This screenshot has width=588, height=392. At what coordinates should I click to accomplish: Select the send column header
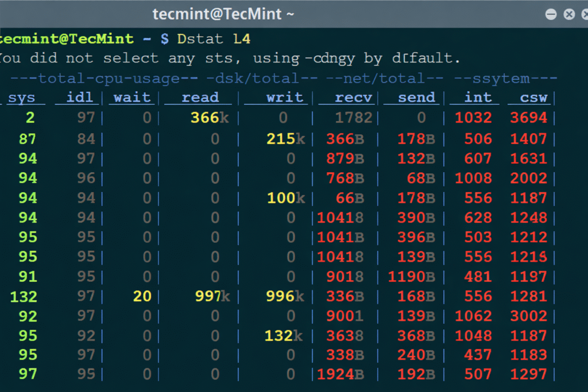pyautogui.click(x=416, y=98)
